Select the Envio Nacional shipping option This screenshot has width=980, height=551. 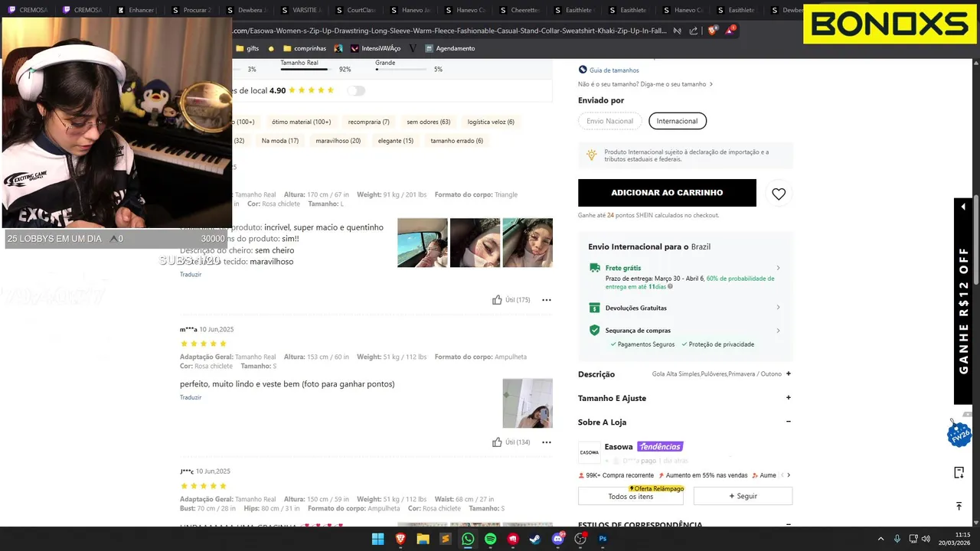tap(610, 121)
